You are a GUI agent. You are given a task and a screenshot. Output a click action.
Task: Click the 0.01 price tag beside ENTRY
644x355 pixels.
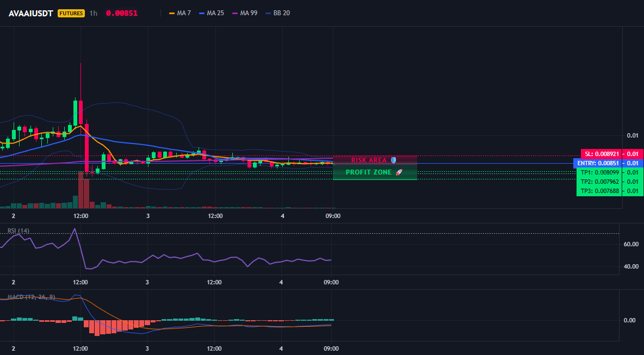(633, 163)
